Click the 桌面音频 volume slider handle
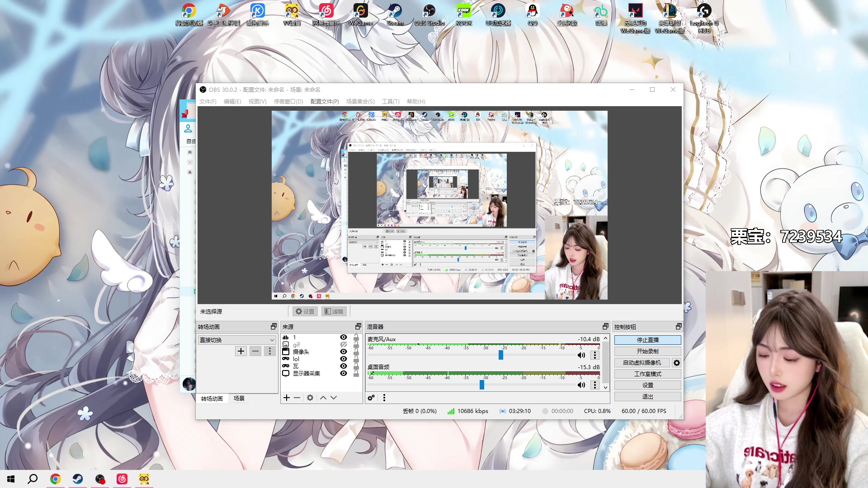This screenshot has width=868, height=488. pyautogui.click(x=482, y=385)
